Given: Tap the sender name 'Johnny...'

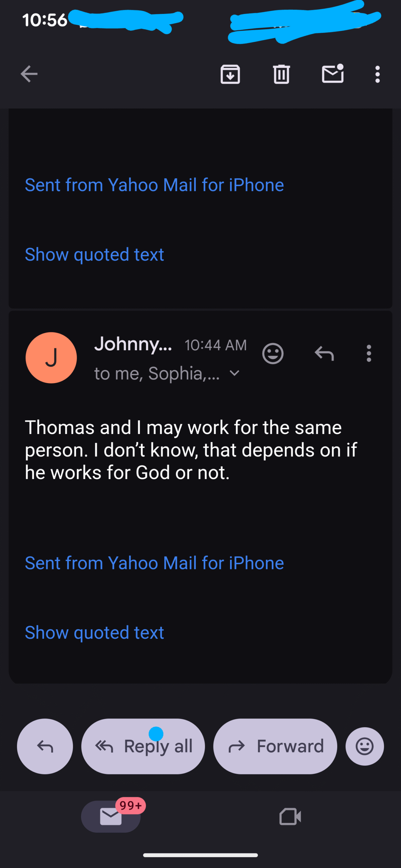Looking at the screenshot, I should [x=133, y=344].
